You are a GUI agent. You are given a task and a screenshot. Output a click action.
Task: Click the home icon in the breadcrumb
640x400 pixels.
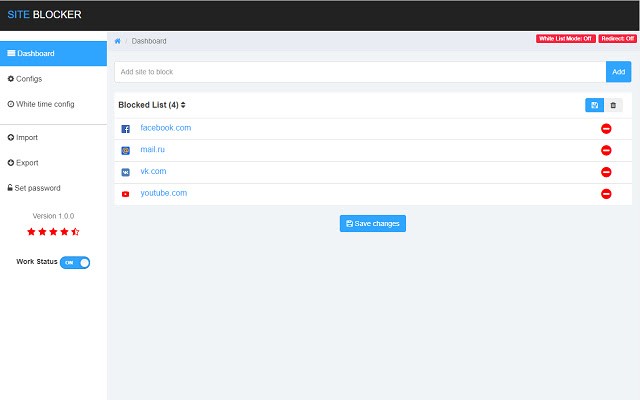[x=118, y=41]
